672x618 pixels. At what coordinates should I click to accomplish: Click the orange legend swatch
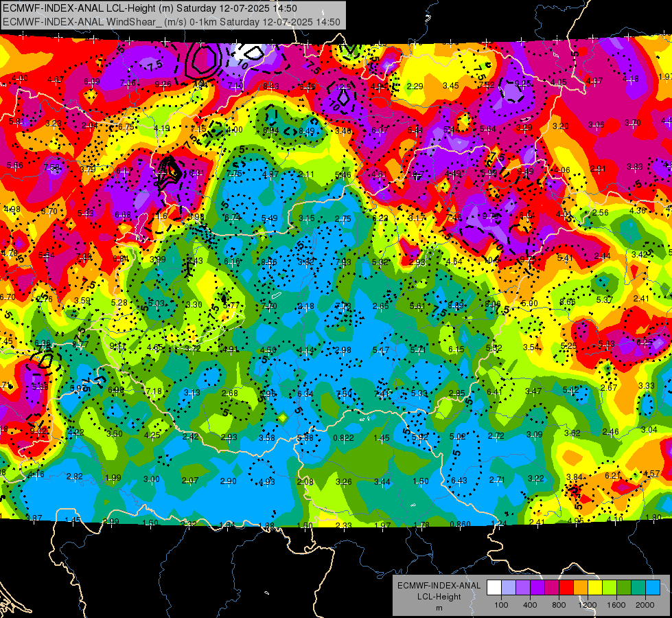point(581,587)
